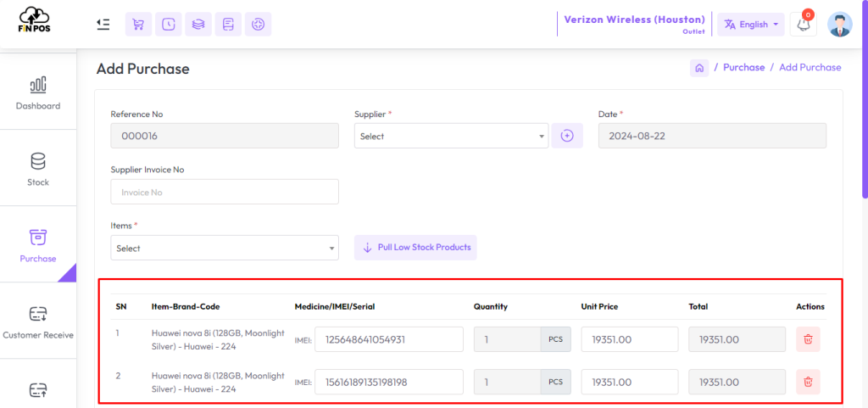868x408 pixels.
Task: Click Quantity column header
Action: (491, 307)
